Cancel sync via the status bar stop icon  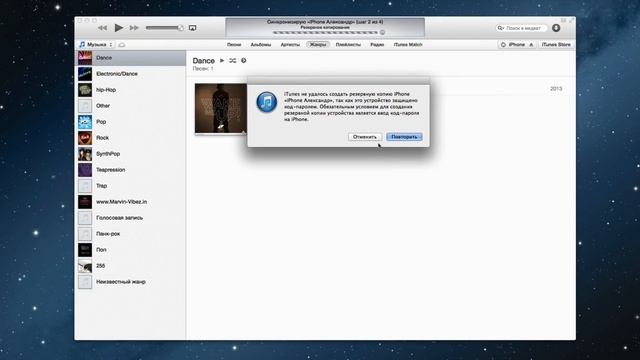tap(382, 32)
